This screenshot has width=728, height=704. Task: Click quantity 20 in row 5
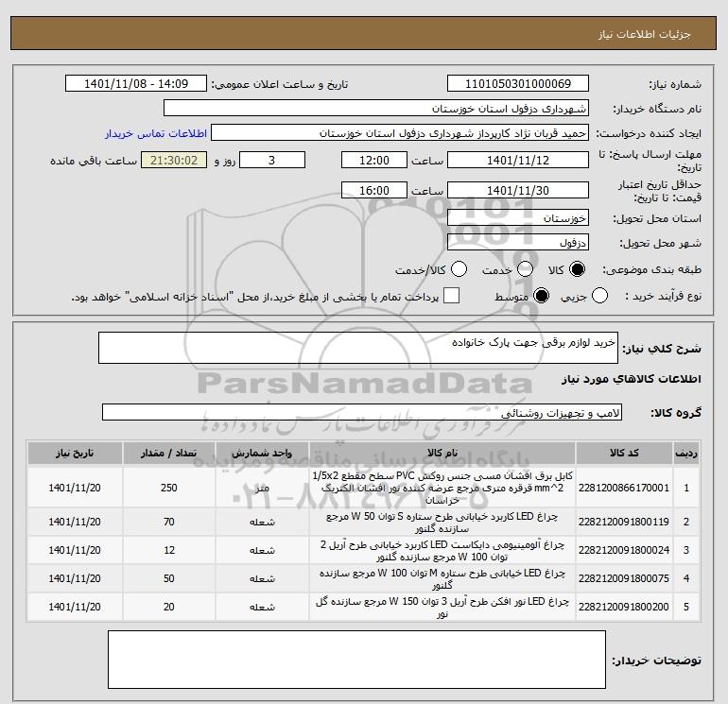point(169,607)
